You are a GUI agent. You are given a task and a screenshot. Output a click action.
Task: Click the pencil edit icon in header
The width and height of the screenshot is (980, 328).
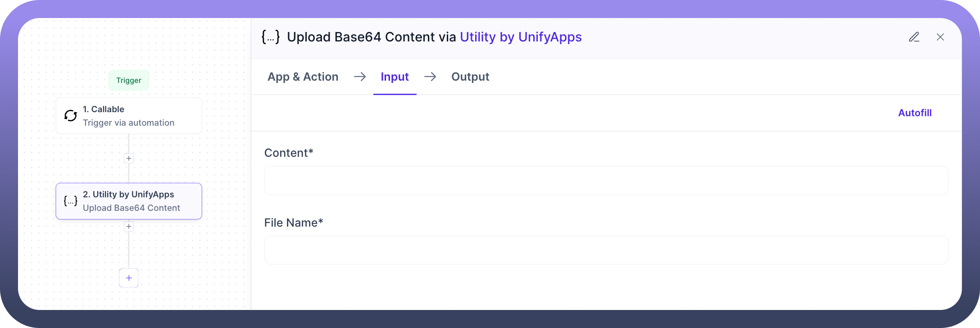(914, 37)
